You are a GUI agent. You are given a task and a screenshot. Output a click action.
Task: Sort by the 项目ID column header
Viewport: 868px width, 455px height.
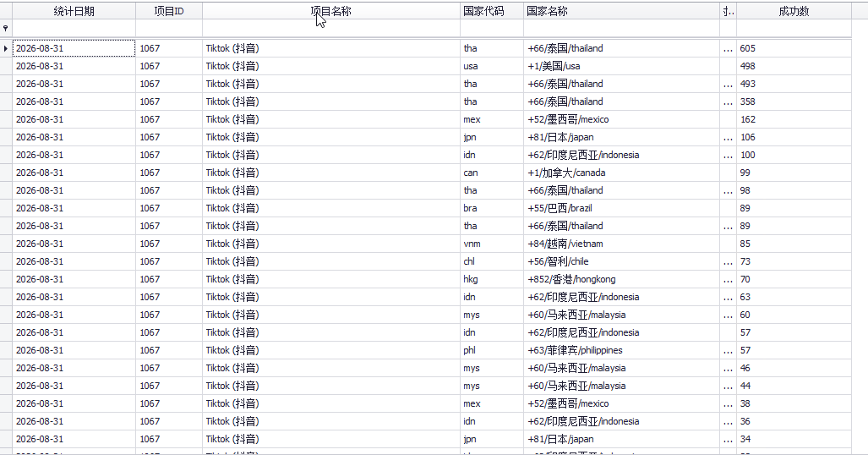coord(169,10)
